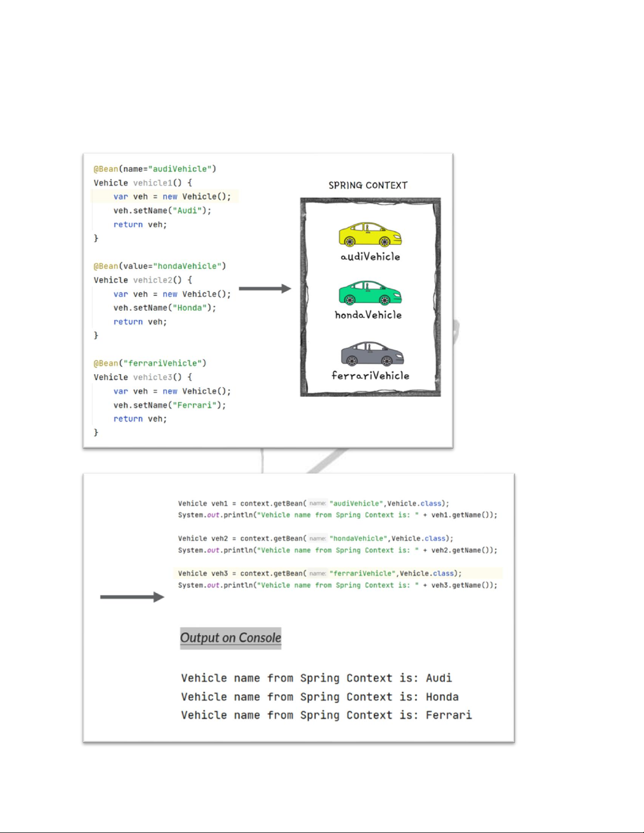Image resolution: width=644 pixels, height=833 pixels.
Task: Click the @Bean(value="hondaVehicle") annotation
Action: (160, 266)
